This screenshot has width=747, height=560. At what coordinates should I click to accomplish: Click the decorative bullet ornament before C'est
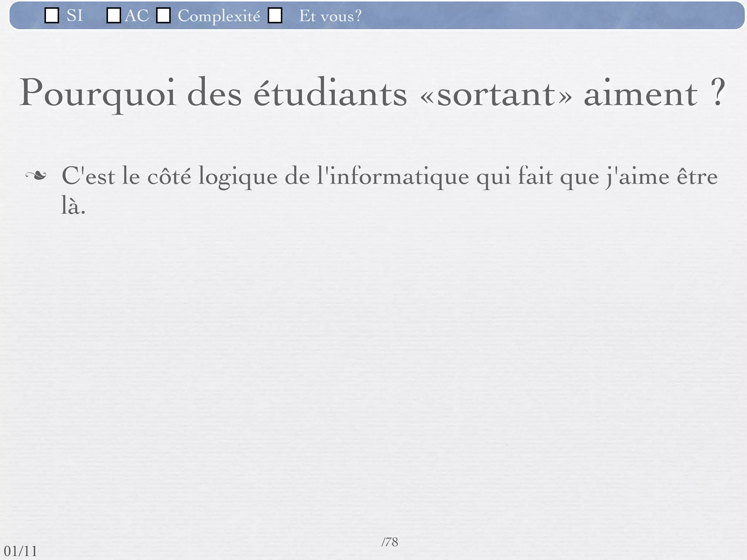(36, 176)
